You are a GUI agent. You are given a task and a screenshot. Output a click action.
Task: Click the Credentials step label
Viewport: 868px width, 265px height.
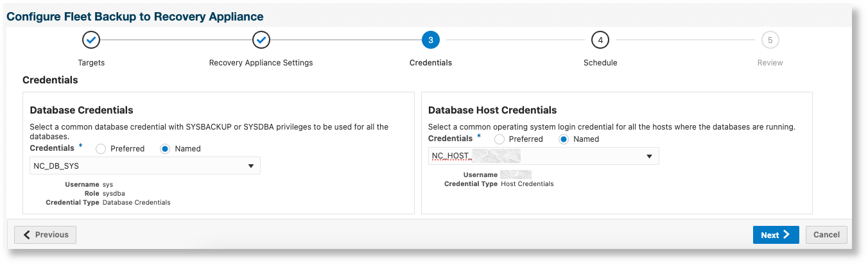tap(431, 63)
